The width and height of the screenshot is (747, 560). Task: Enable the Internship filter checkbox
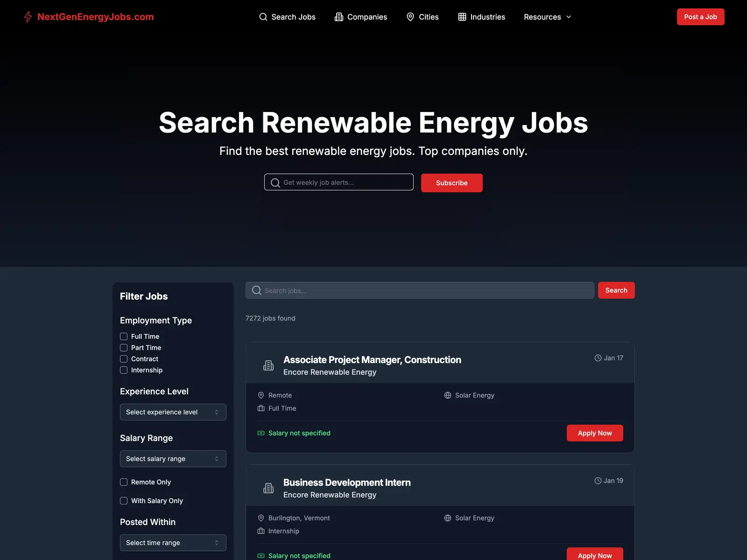[x=124, y=370]
